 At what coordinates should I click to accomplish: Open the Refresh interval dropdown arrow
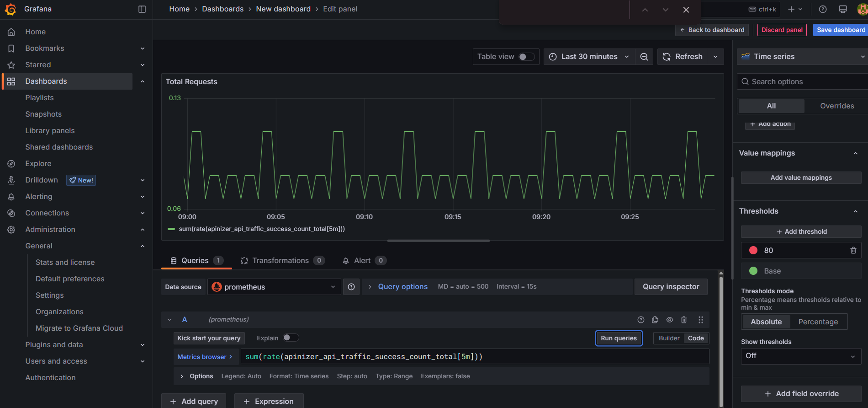715,57
